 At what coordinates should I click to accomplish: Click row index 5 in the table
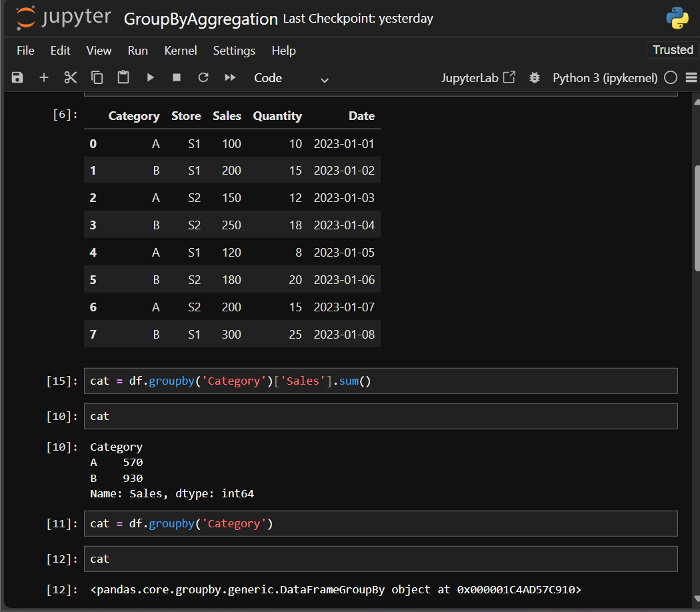[x=93, y=280]
